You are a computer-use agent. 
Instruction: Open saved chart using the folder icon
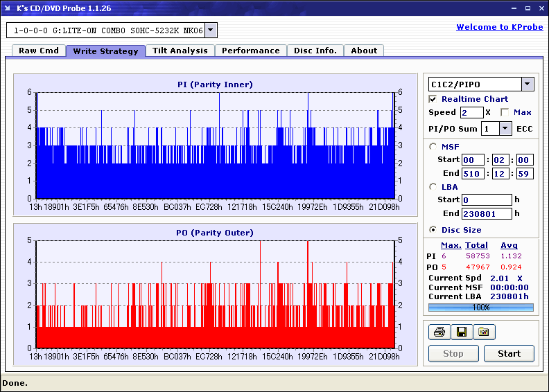484,332
